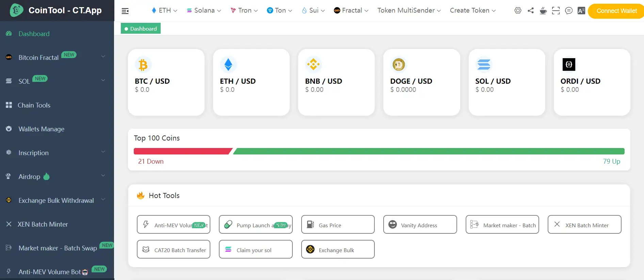644x280 pixels.
Task: Click the Dogecoin icon on the DOGE / USD card
Action: 399,65
